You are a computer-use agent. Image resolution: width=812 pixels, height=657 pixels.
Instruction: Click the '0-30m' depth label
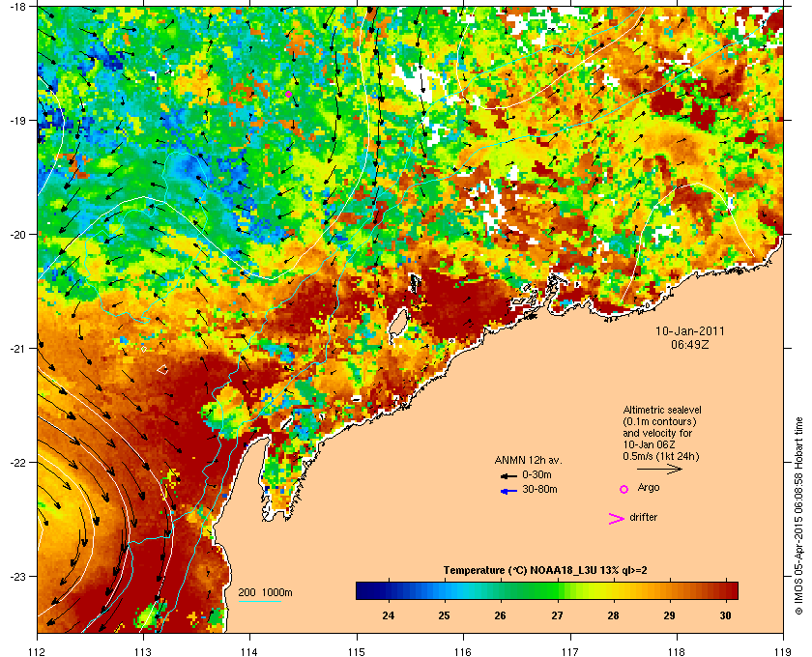click(x=536, y=474)
